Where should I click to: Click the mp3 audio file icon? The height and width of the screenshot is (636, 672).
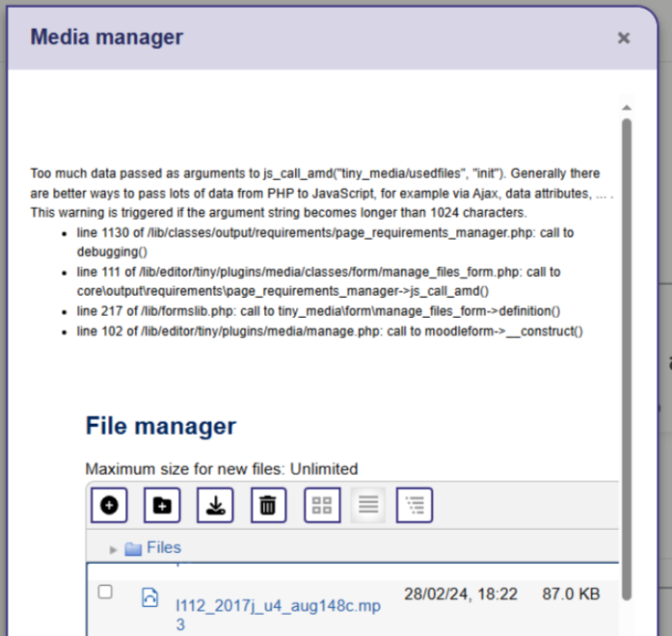point(150,597)
